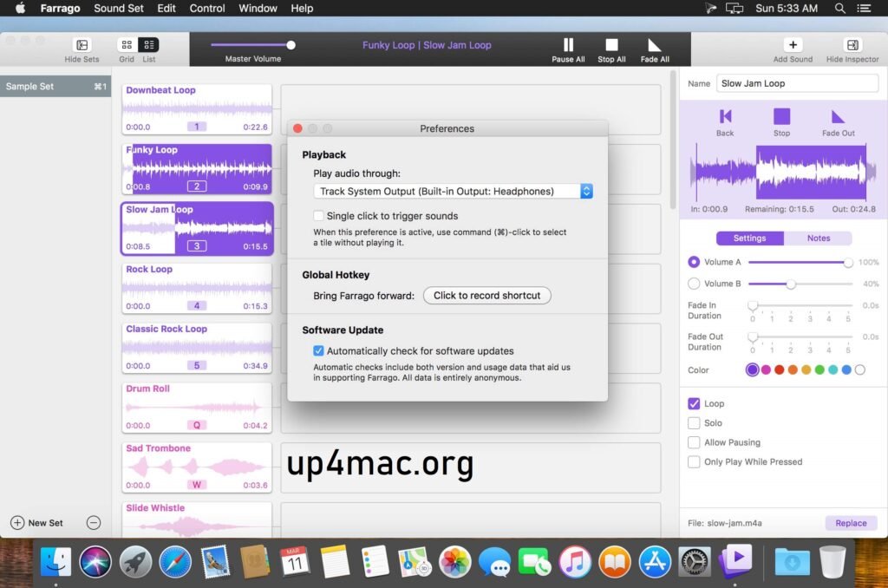
Task: Click the Pause All icon
Action: pos(568,44)
